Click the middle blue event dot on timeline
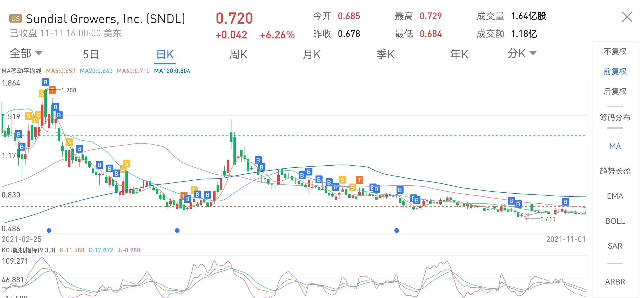Screen dimensions: 644x298 (x=177, y=230)
